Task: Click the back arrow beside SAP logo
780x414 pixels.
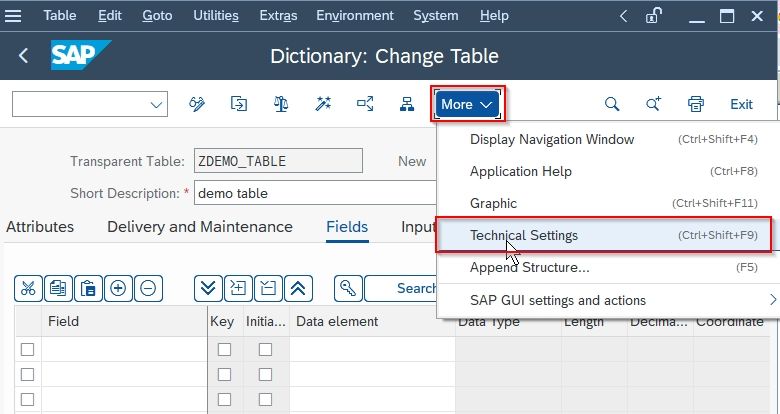Action: pos(23,55)
